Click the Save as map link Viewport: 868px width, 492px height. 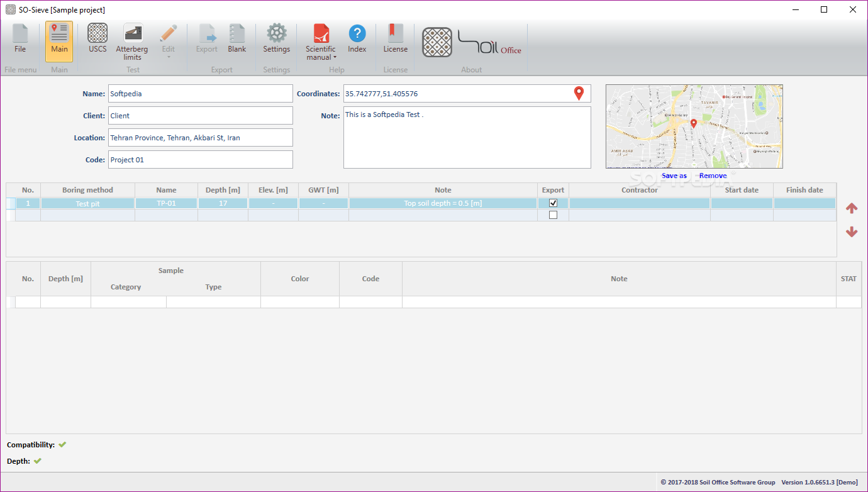click(x=674, y=176)
